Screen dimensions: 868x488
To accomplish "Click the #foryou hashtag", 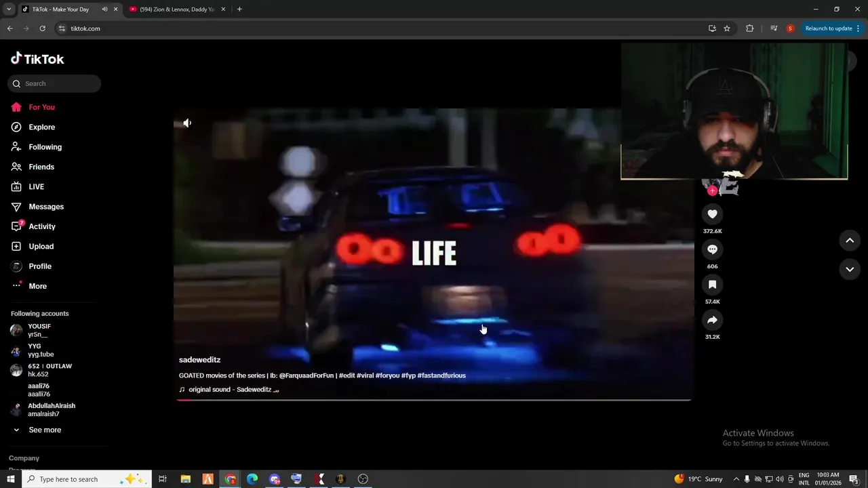I will pyautogui.click(x=387, y=375).
